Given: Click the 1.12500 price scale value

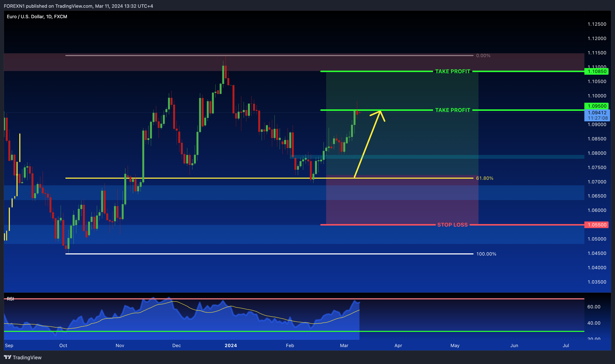Looking at the screenshot, I should click(597, 24).
